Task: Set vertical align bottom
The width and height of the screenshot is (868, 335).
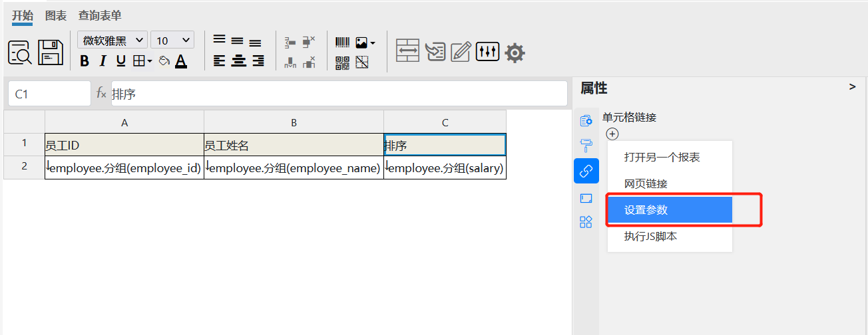Action: (255, 43)
